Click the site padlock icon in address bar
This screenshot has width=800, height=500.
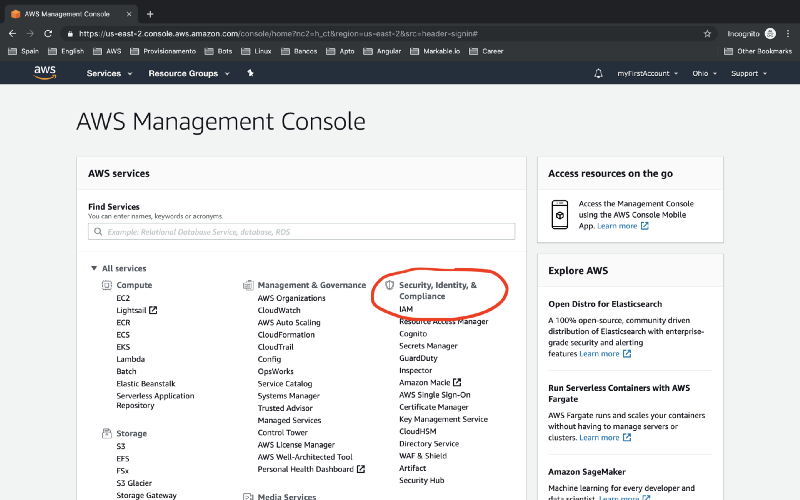click(70, 34)
